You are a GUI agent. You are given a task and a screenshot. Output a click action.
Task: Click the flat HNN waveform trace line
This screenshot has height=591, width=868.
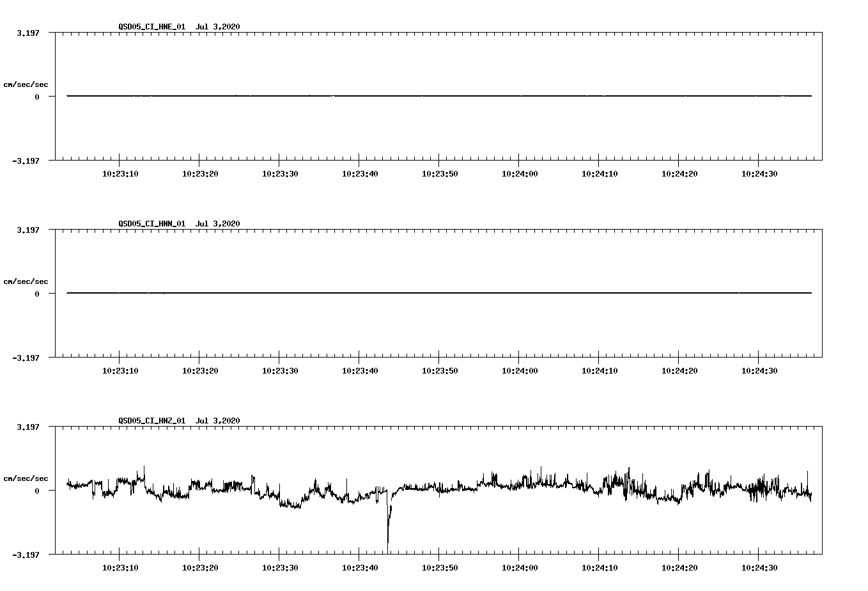point(439,293)
